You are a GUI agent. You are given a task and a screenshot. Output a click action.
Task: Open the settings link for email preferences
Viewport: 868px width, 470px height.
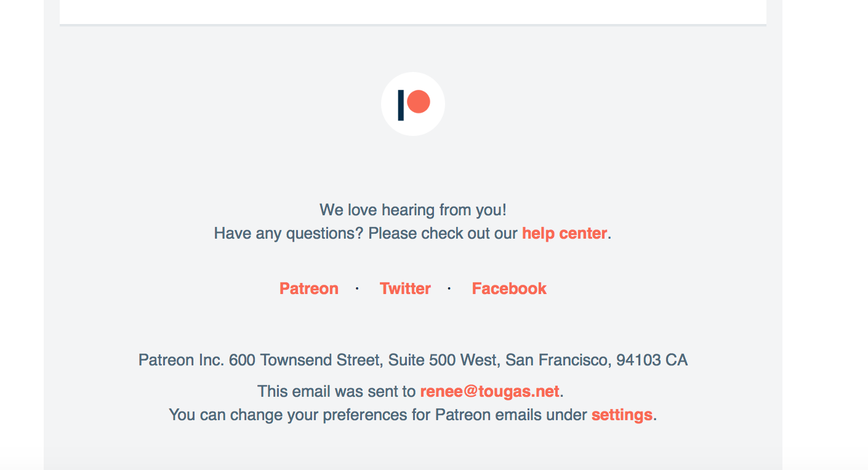point(622,415)
